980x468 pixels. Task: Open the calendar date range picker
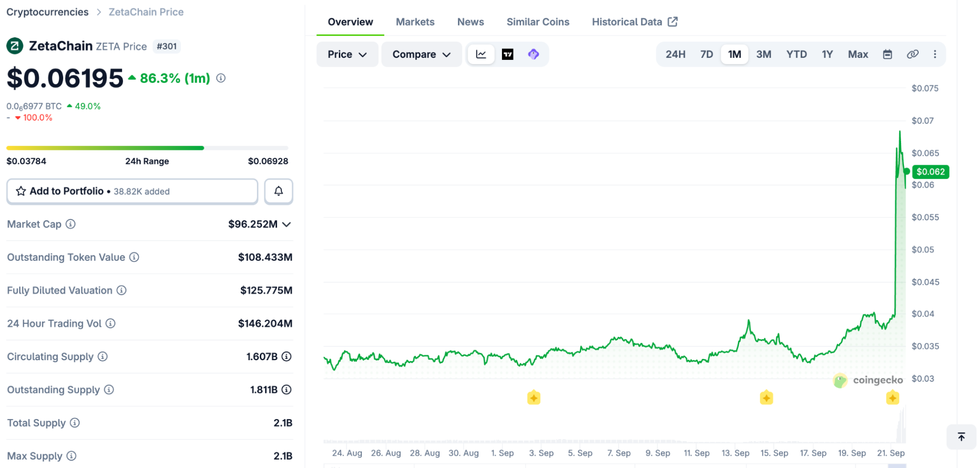[x=887, y=54]
